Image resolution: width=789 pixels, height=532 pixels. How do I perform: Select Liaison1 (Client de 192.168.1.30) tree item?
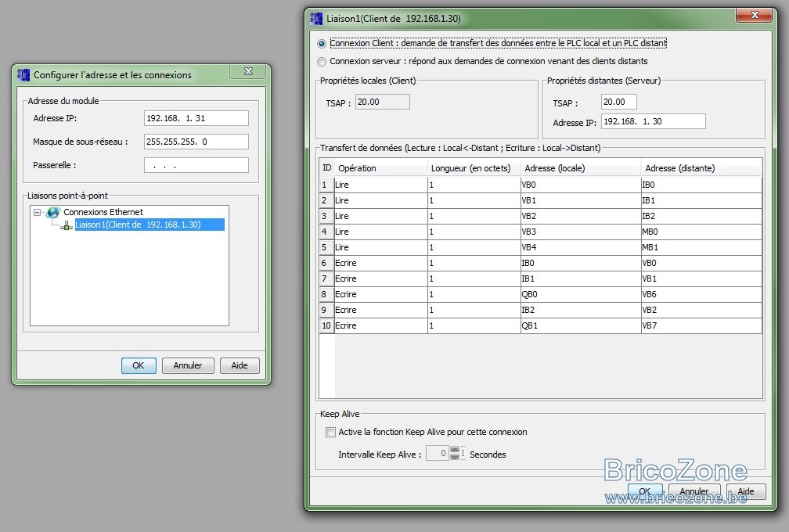coord(150,225)
